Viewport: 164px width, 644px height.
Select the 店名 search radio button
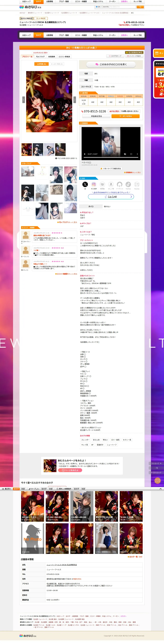97,7
